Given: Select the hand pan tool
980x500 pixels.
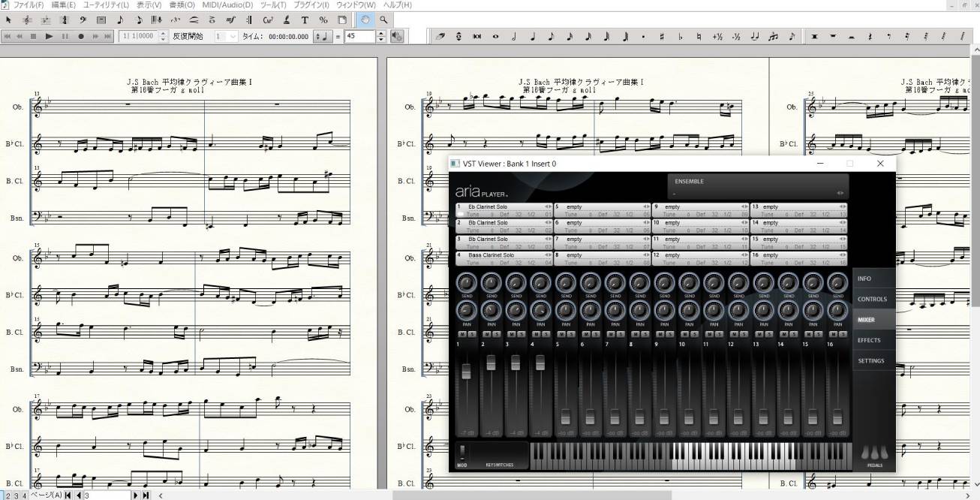Looking at the screenshot, I should pos(365,20).
